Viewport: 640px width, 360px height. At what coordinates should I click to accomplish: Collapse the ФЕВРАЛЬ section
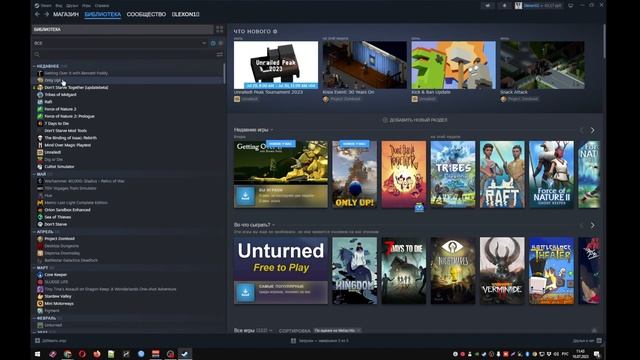click(34, 318)
